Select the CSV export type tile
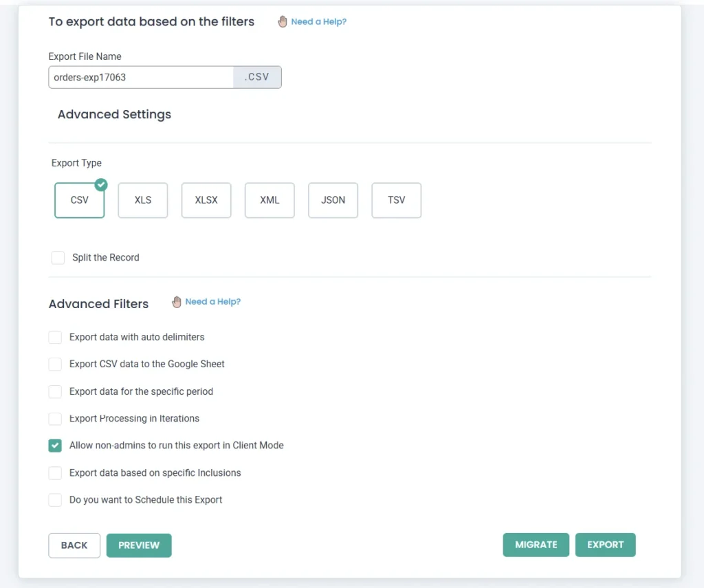The image size is (704, 588). pyautogui.click(x=79, y=201)
